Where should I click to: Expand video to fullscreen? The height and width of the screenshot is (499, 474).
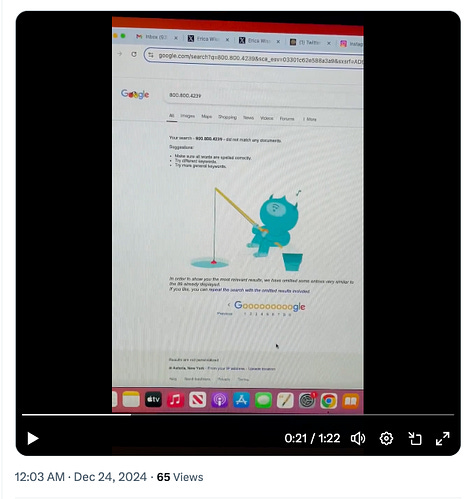click(x=443, y=438)
